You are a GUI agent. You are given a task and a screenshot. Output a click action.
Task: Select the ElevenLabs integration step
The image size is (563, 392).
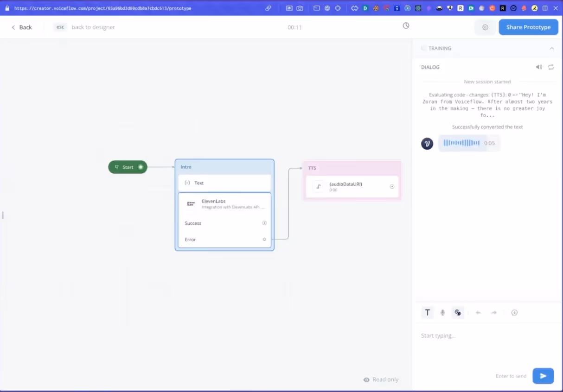(x=224, y=204)
